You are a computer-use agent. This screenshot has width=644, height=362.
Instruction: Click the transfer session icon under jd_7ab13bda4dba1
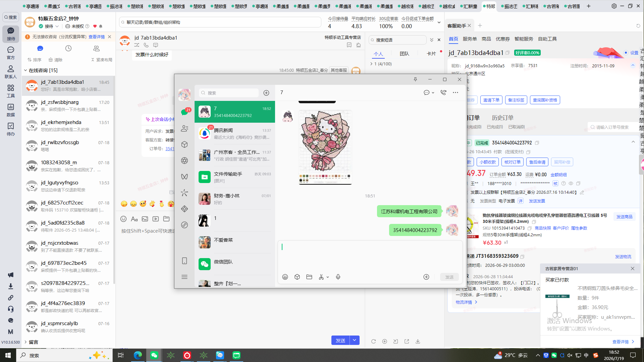coord(137,45)
